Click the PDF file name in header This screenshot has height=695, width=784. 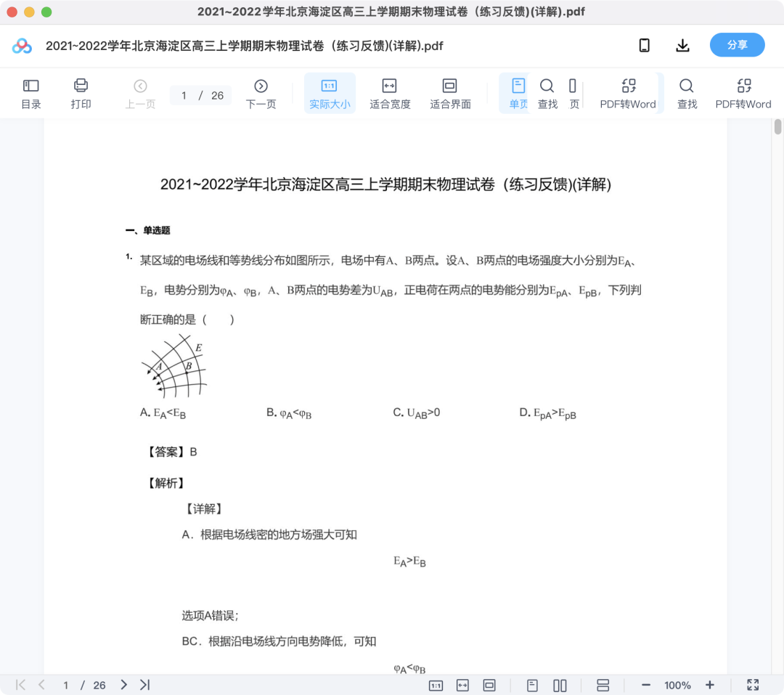(x=245, y=46)
